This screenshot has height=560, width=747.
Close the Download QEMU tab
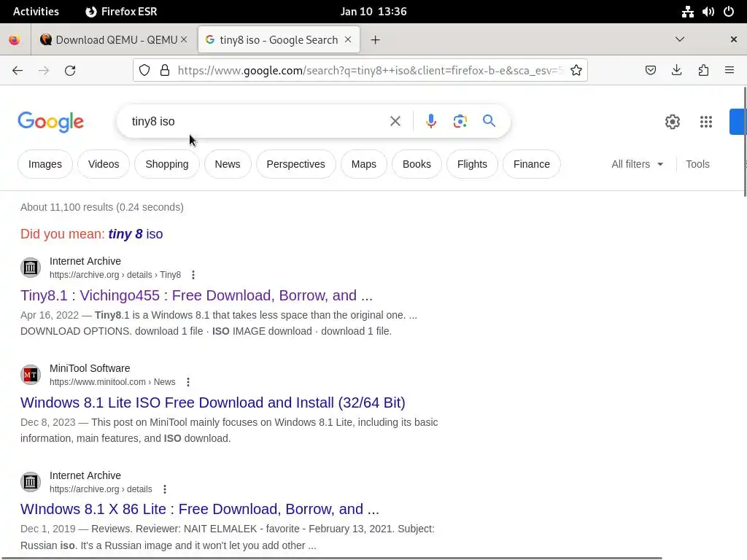tap(184, 39)
